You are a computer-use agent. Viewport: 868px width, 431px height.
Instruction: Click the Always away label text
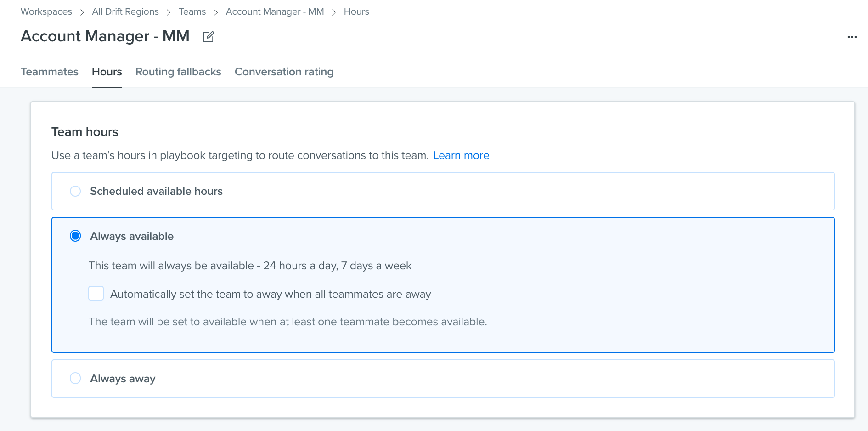click(123, 379)
